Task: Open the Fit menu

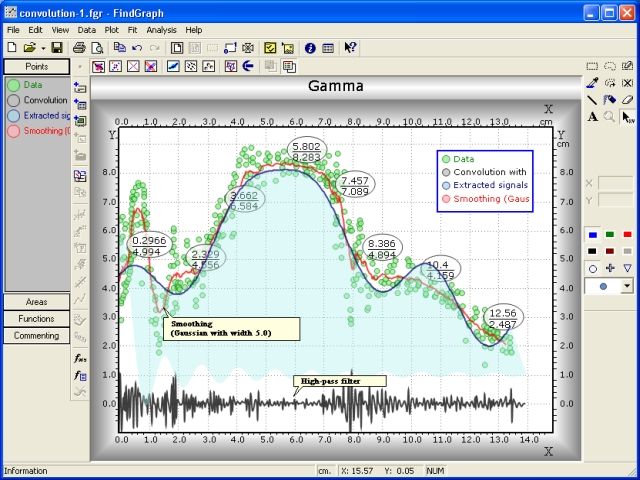Action: tap(132, 30)
